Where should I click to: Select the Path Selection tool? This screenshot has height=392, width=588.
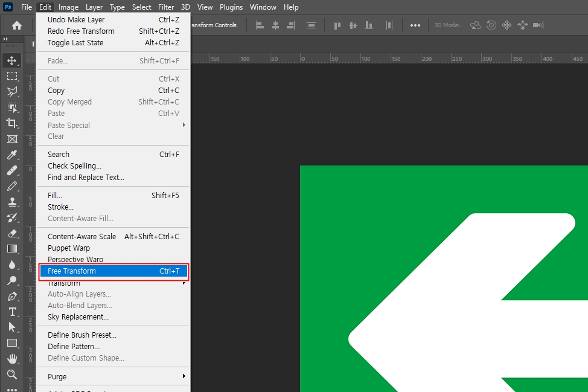click(12, 327)
